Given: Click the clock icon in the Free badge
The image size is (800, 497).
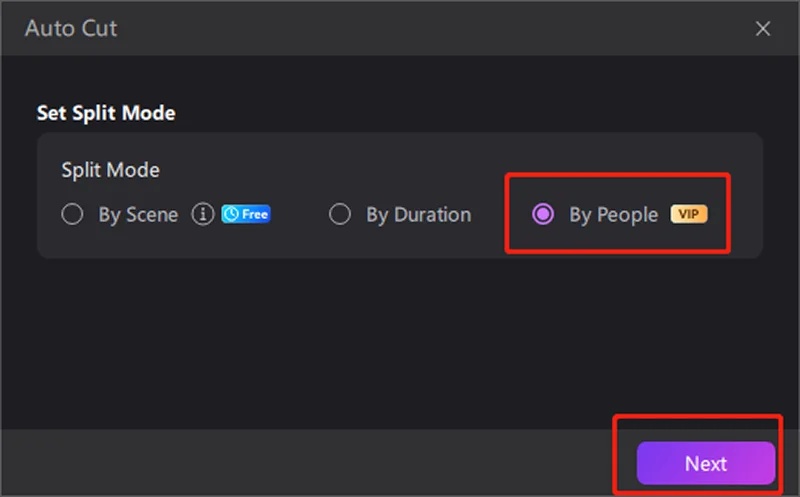Looking at the screenshot, I should coord(231,215).
